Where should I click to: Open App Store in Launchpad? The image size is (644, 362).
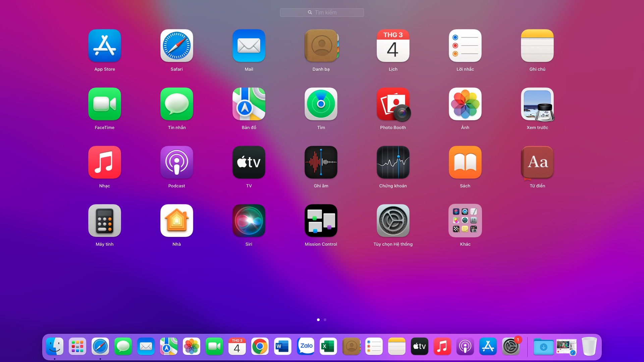(x=105, y=46)
